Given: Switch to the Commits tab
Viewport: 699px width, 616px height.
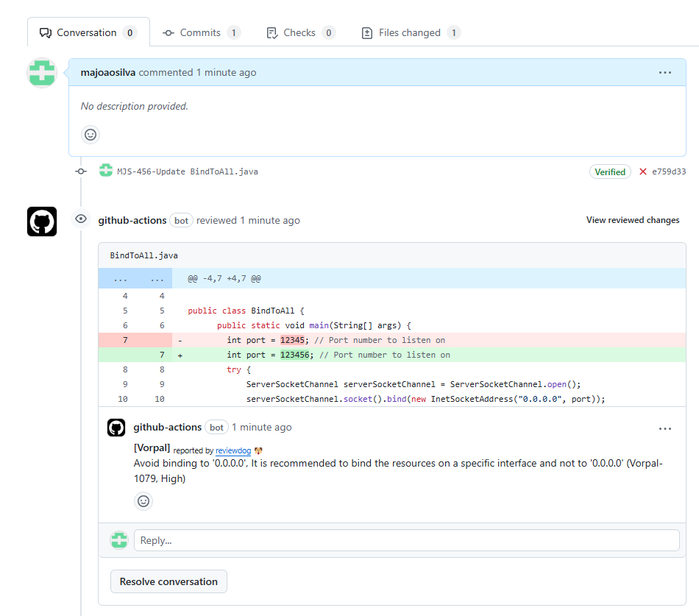Looking at the screenshot, I should (x=201, y=32).
